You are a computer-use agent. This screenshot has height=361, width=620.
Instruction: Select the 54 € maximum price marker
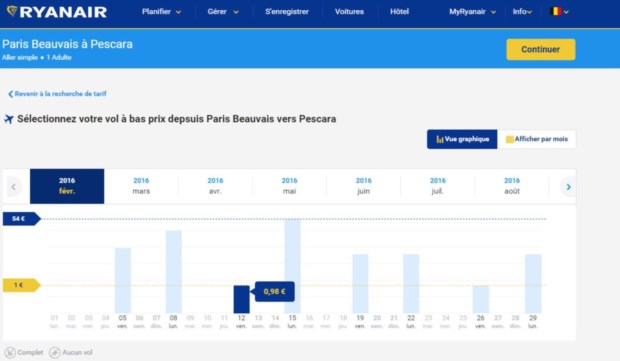(21, 219)
